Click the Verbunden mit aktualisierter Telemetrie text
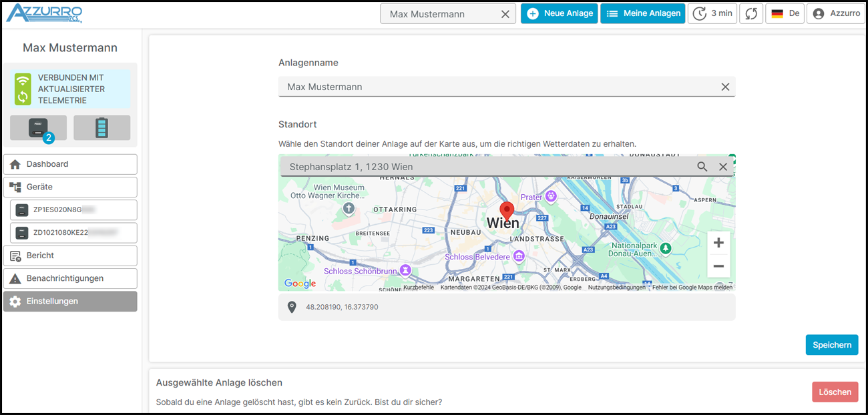Viewport: 868px width, 415px height. [71, 89]
